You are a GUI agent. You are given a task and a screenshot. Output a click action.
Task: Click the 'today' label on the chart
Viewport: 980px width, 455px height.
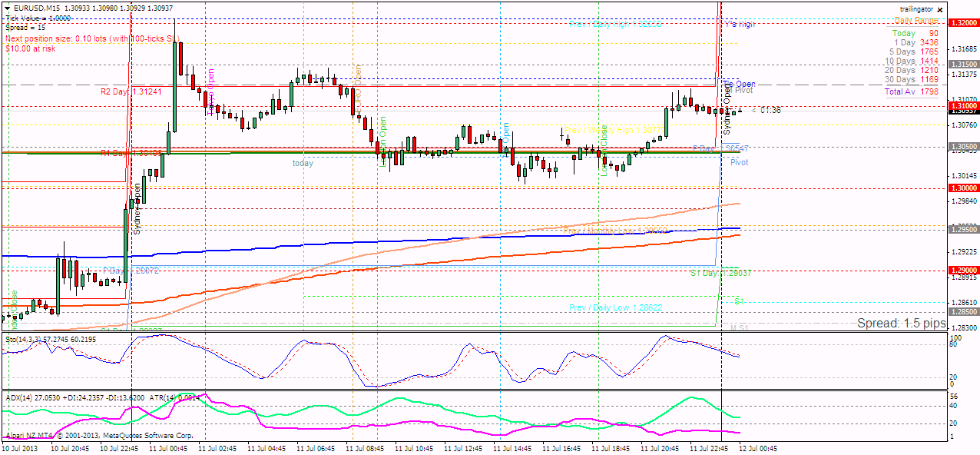pos(303,163)
